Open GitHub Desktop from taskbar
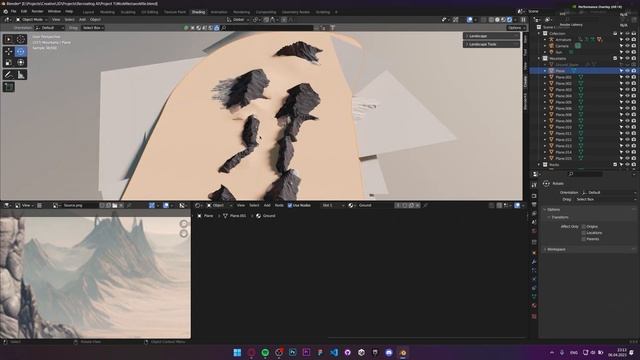This screenshot has width=640, height=360. pos(348,352)
